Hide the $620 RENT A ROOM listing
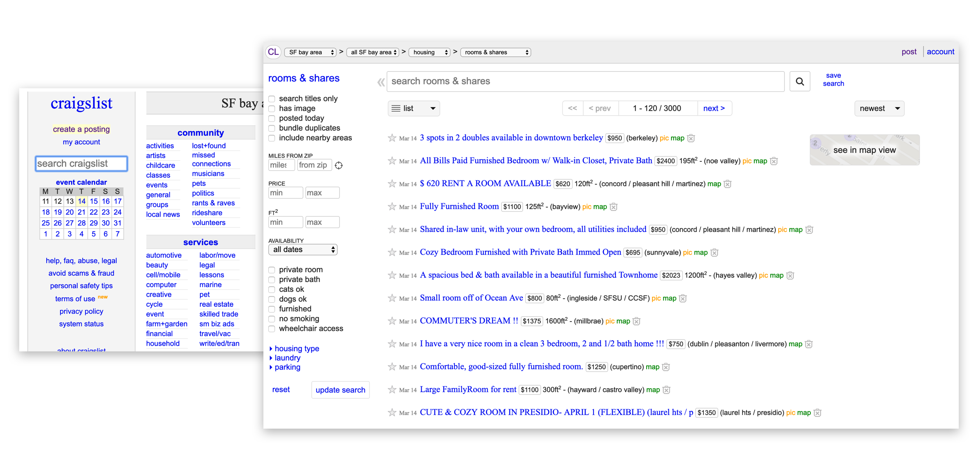Screen dimensions: 980x456 (x=727, y=184)
